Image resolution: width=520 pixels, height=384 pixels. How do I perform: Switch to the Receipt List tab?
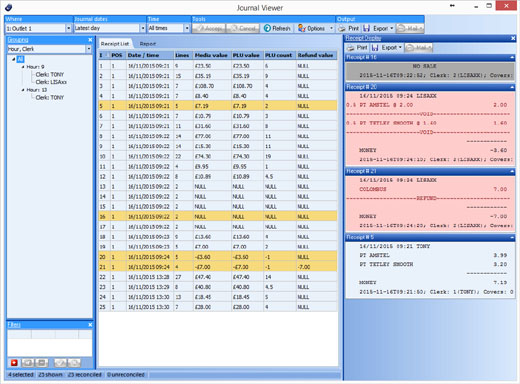click(x=115, y=44)
